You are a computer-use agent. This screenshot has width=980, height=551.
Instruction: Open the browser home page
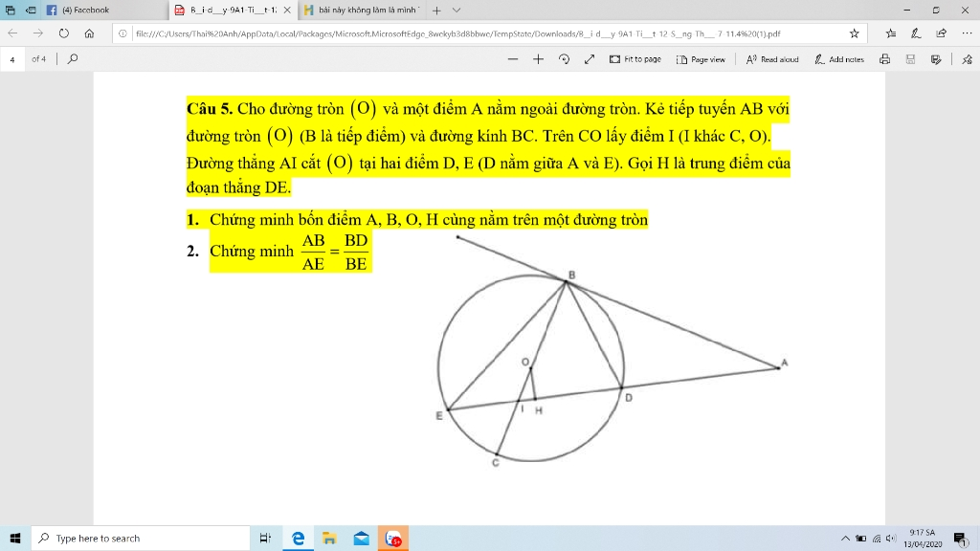point(89,33)
